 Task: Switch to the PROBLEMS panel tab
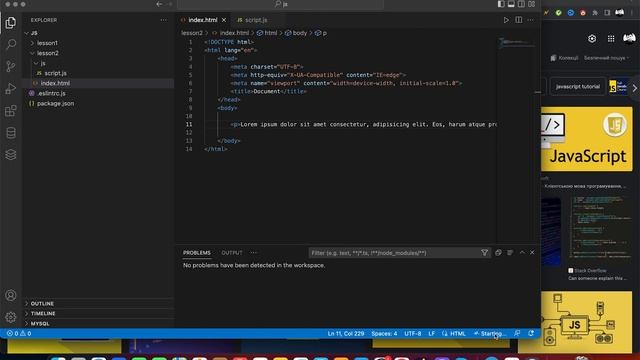click(197, 253)
